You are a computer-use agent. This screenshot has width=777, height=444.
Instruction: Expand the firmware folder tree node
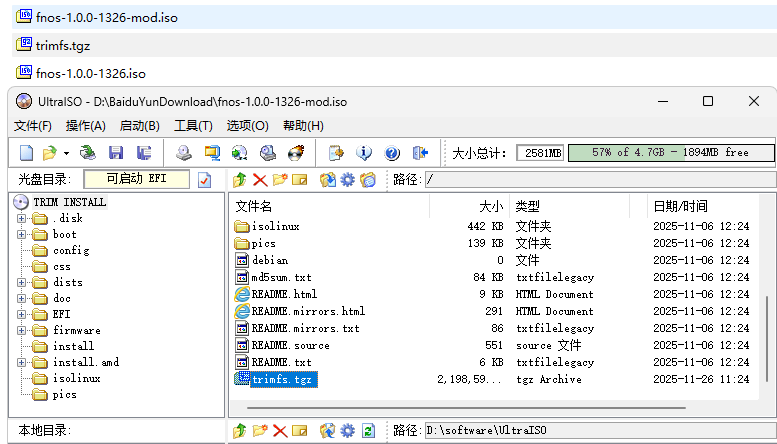(x=21, y=330)
